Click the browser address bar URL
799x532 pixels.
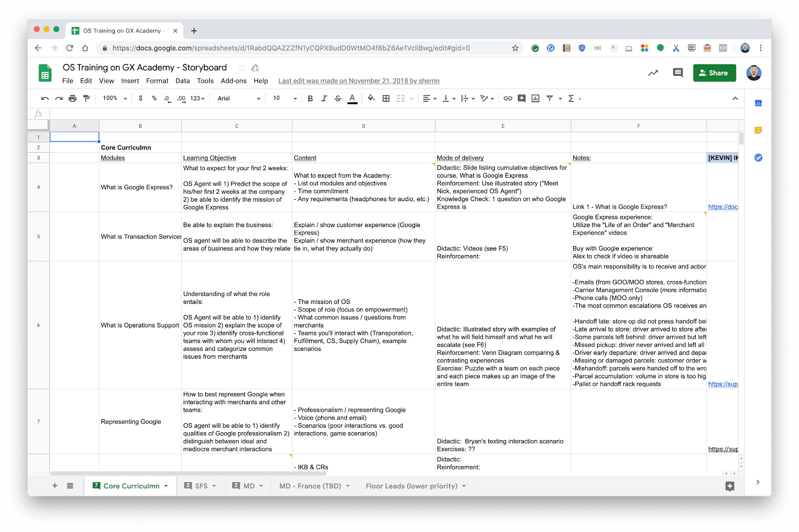coord(291,48)
